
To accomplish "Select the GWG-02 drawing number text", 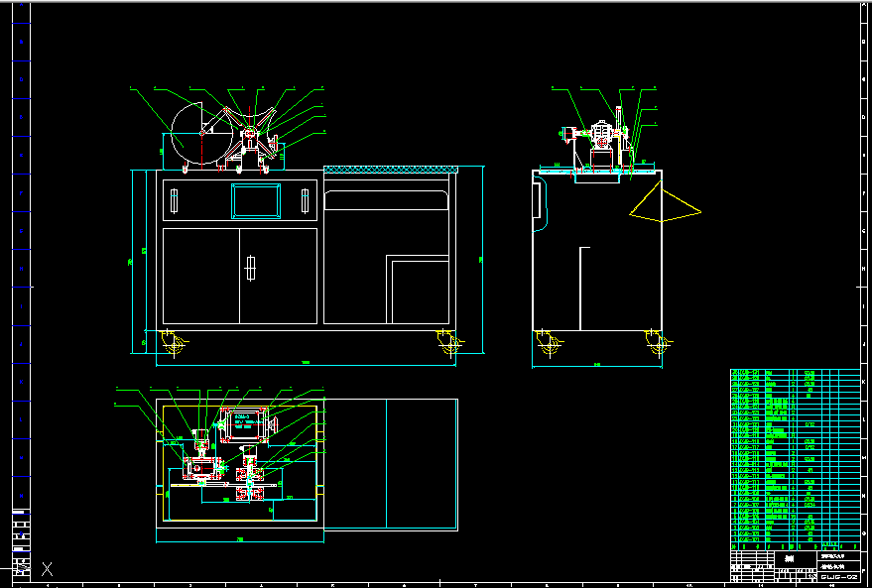I will point(839,577).
